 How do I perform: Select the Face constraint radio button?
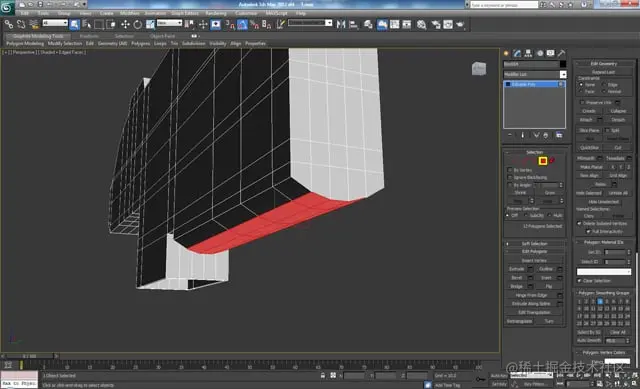(581, 91)
